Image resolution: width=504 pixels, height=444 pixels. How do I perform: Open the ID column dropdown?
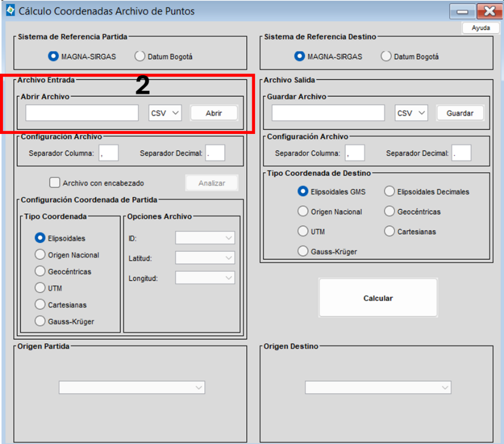pyautogui.click(x=205, y=238)
